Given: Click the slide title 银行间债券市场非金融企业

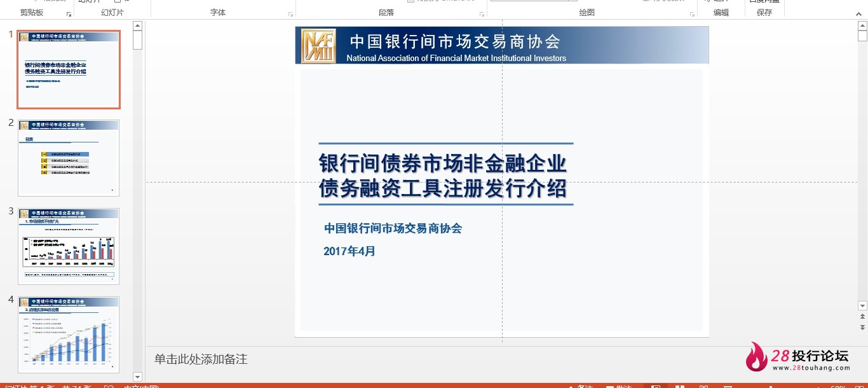Looking at the screenshot, I should (x=443, y=163).
